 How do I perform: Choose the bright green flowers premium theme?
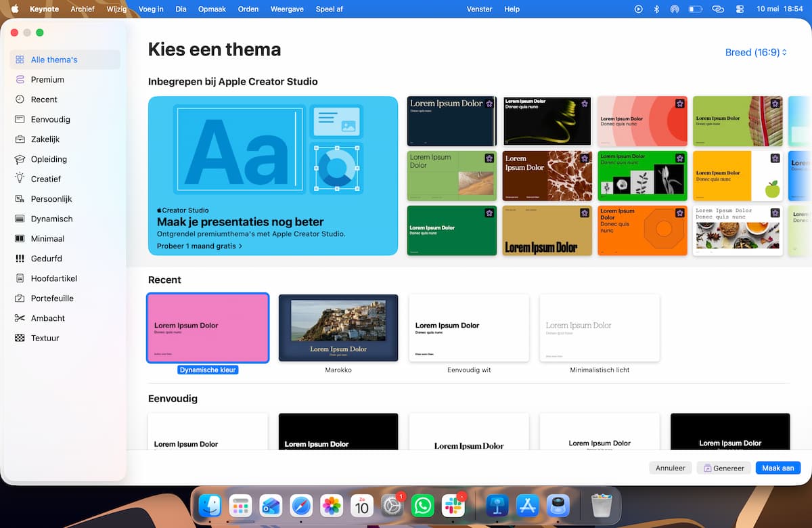(x=643, y=176)
